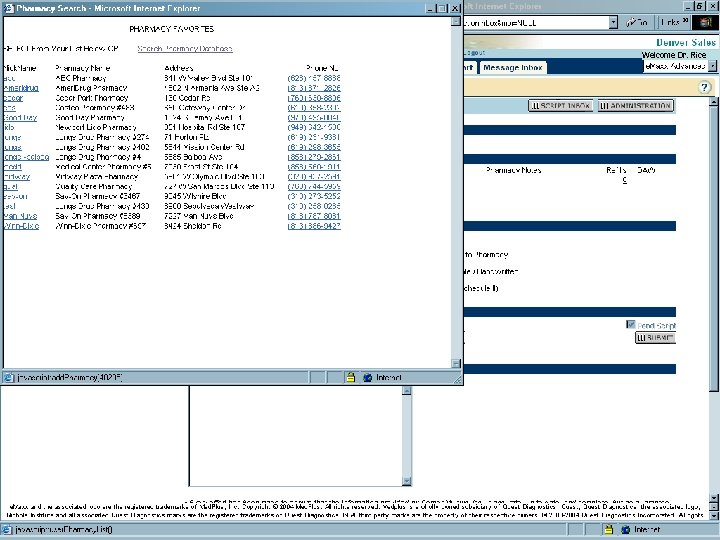
Task: Open the address bar dropdown arrow
Action: (613, 22)
